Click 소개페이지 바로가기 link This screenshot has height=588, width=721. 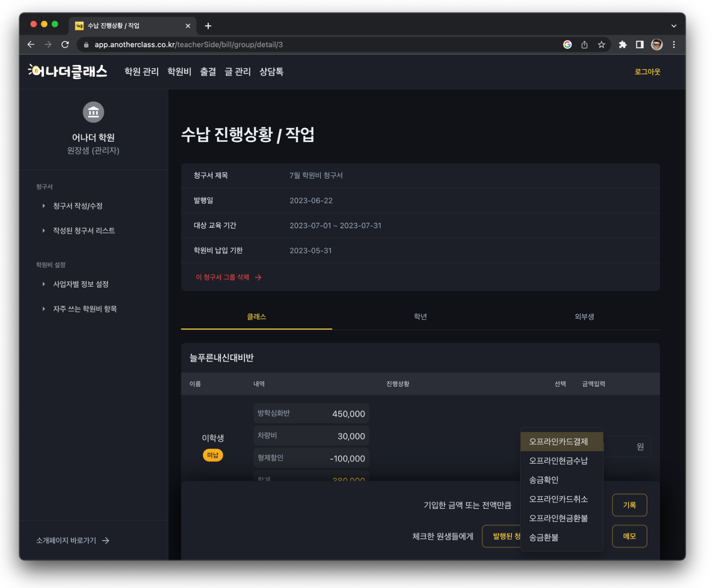(x=73, y=541)
